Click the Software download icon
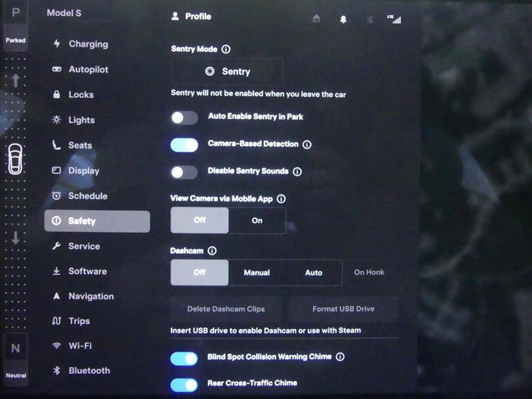Screen dimensions: 532x399 (x=57, y=271)
